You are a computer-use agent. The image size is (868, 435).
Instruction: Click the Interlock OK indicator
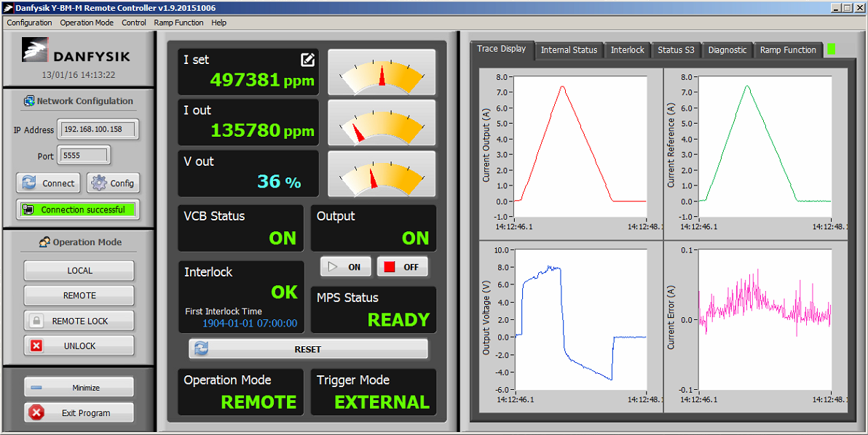point(284,291)
